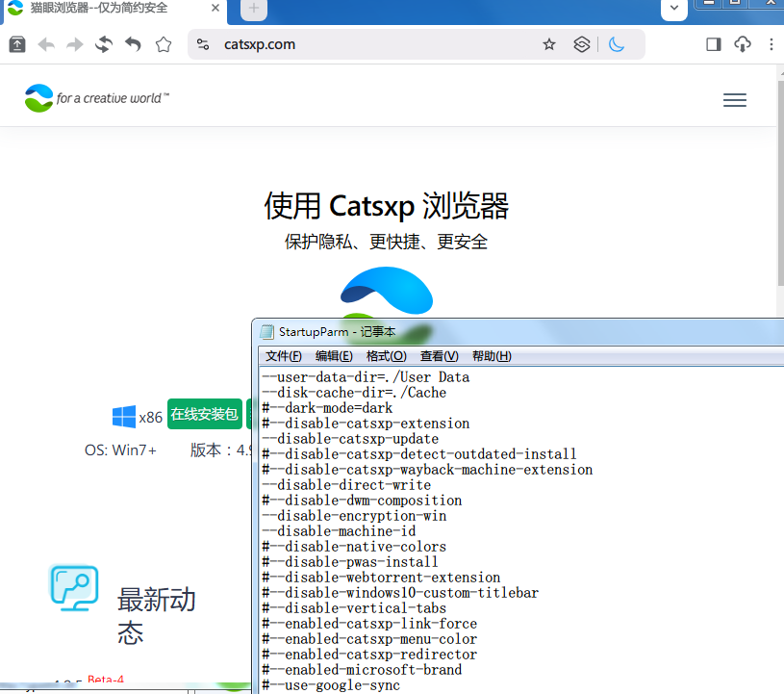The width and height of the screenshot is (784, 694).
Task: Click the #--disable-catsxp-extension line
Action: tap(366, 424)
